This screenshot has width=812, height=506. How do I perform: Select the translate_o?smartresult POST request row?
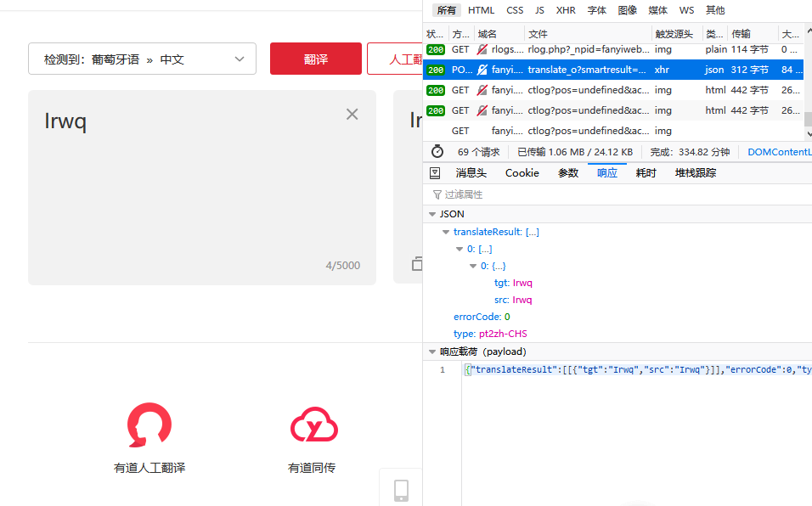tap(613, 70)
